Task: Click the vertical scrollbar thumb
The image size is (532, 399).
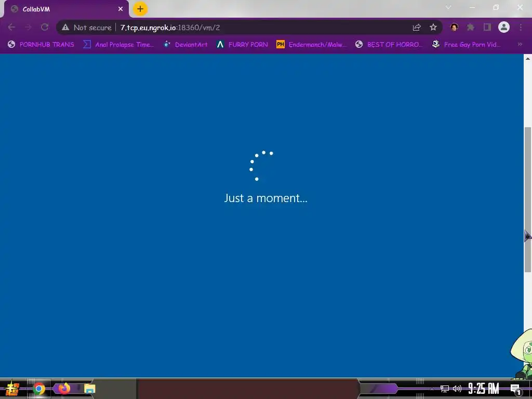Action: [x=528, y=199]
